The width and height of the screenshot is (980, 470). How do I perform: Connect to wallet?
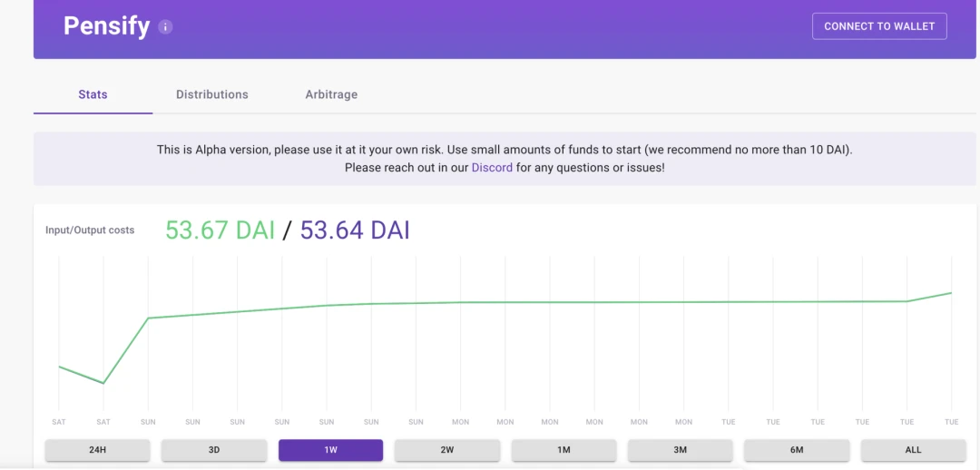pyautogui.click(x=878, y=26)
